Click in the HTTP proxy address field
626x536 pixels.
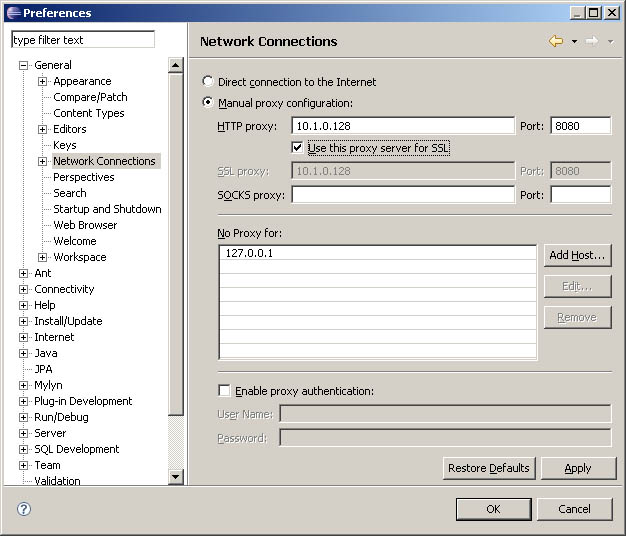point(403,126)
